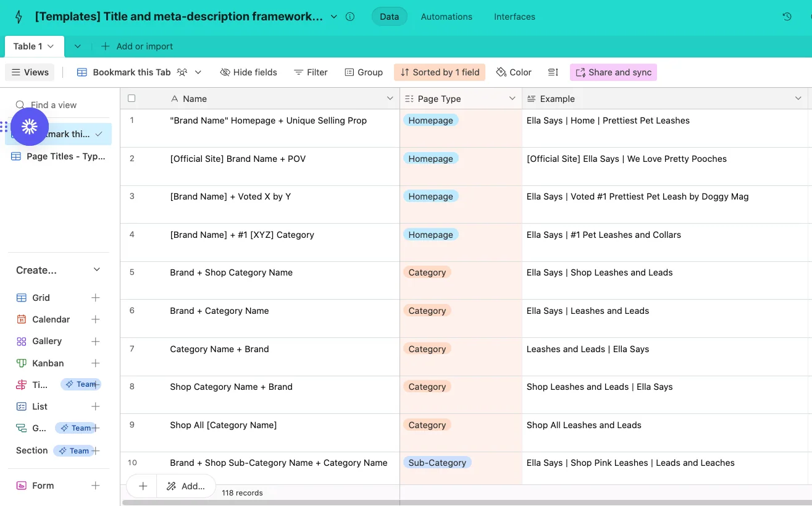Open collaborators icon next to view name

(x=182, y=72)
